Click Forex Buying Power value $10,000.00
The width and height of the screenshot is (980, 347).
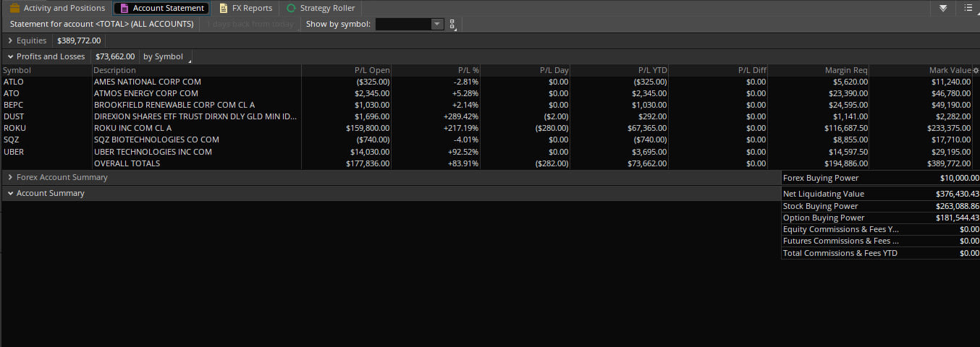pyautogui.click(x=960, y=178)
